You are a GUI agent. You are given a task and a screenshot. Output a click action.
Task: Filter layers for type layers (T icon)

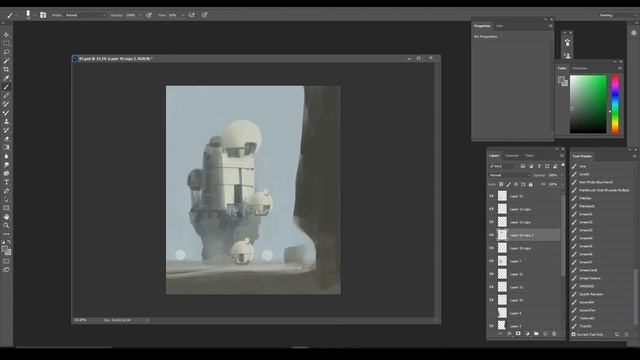pyautogui.click(x=539, y=166)
